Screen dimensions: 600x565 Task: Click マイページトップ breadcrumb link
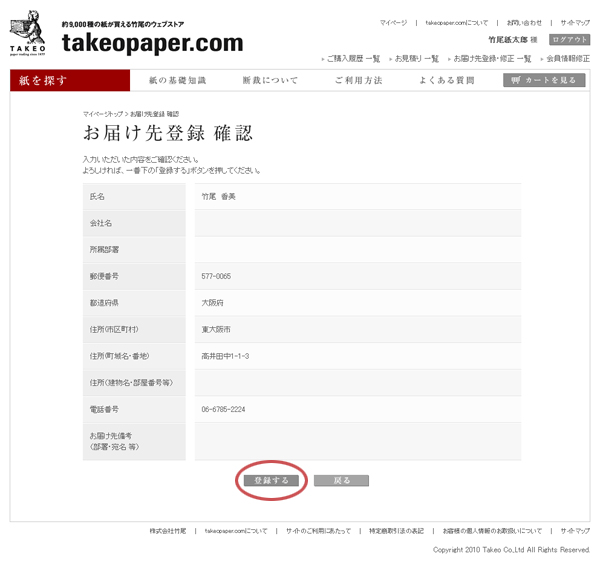click(x=104, y=114)
